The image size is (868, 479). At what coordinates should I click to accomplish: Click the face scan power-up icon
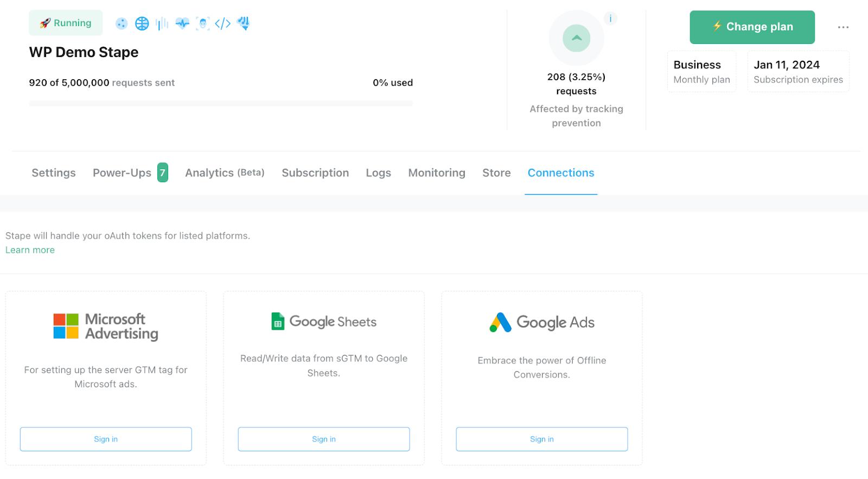[x=202, y=23]
